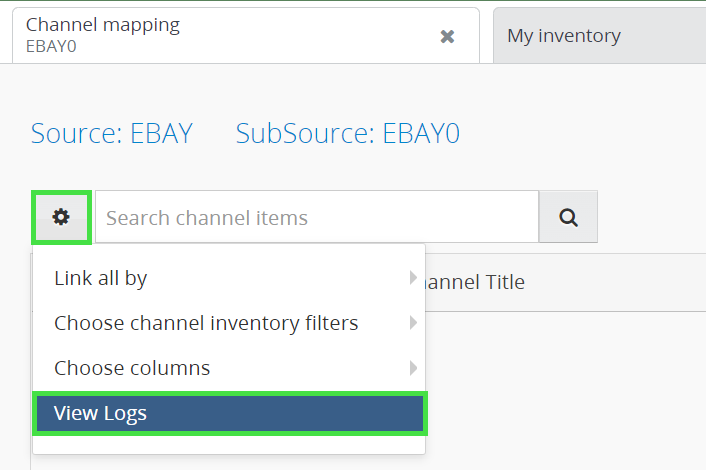Screen dimensions: 706x470
Task: Focus the Search channel items field
Action: pos(316,217)
